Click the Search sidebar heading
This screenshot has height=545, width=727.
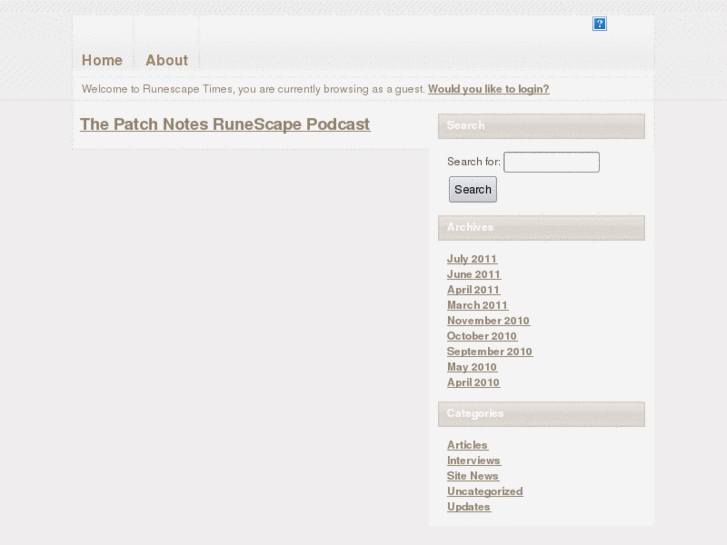click(541, 126)
